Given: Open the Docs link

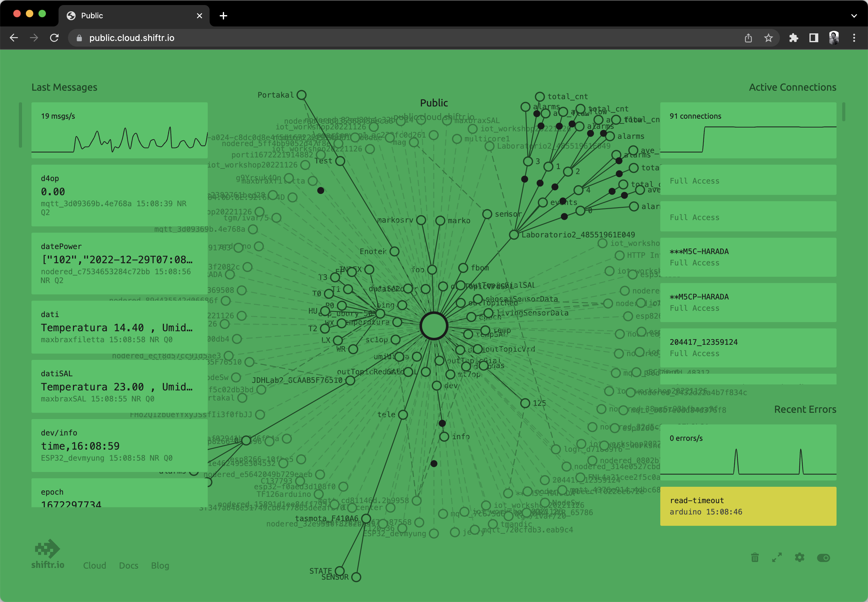Looking at the screenshot, I should tap(129, 565).
